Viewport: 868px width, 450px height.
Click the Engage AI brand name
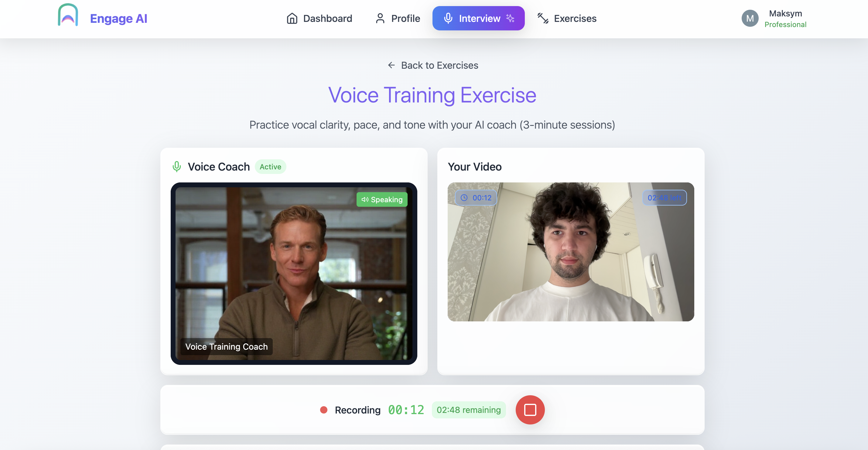[119, 19]
